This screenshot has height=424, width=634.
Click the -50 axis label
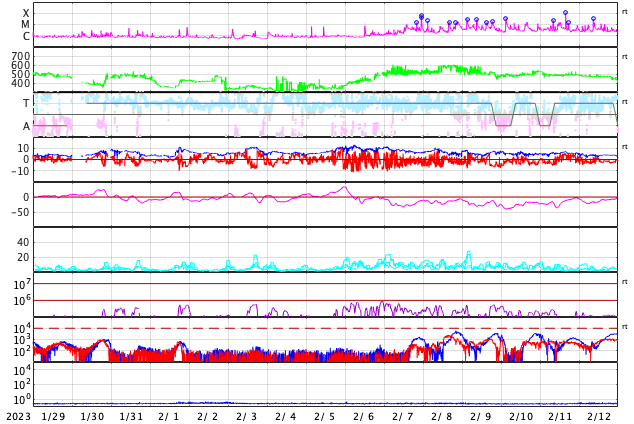pos(20,213)
